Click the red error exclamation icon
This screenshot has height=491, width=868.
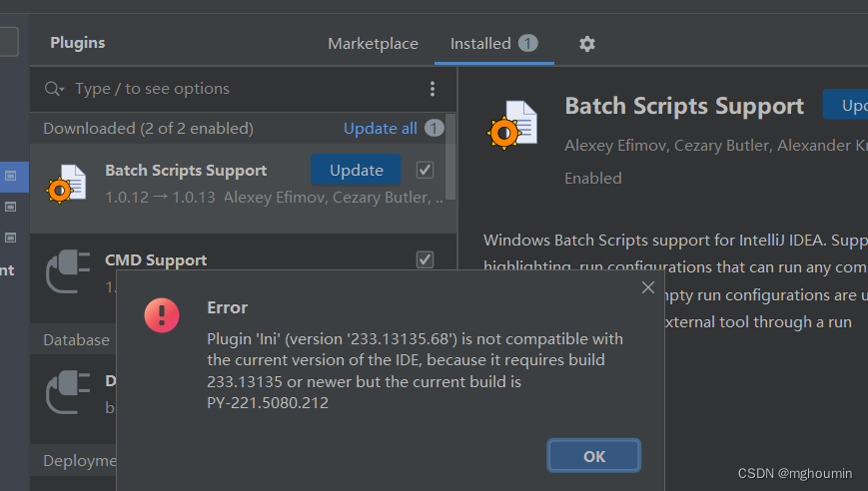point(162,315)
